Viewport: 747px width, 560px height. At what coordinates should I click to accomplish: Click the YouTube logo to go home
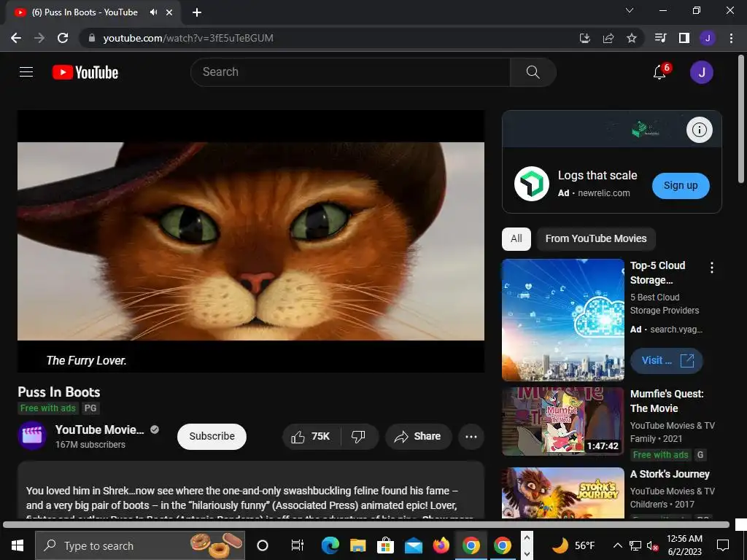85,72
